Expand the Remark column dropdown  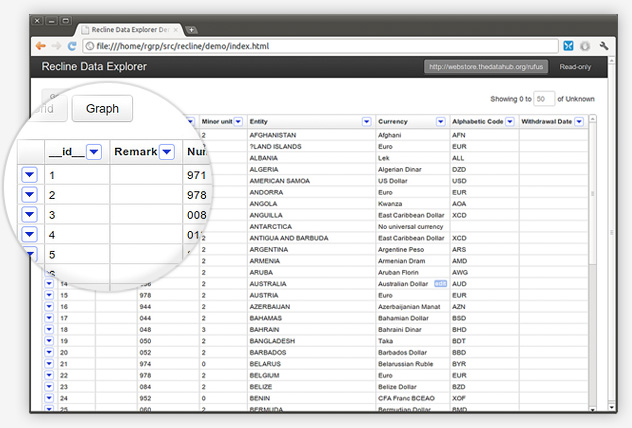166,151
